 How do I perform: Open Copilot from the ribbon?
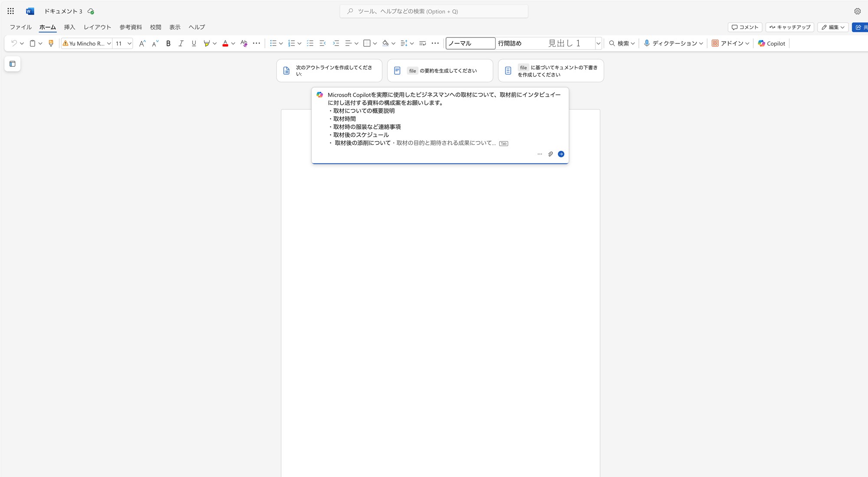click(x=772, y=43)
